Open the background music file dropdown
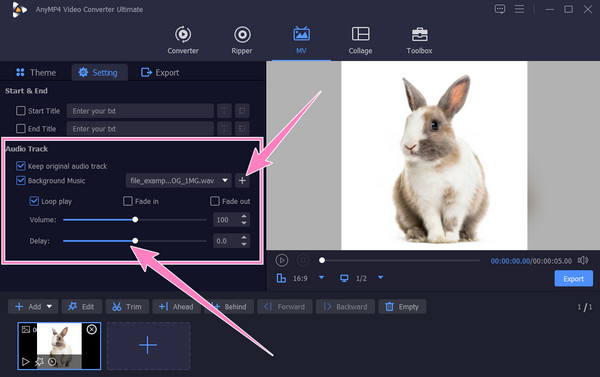This screenshot has height=377, width=600. tap(178, 180)
